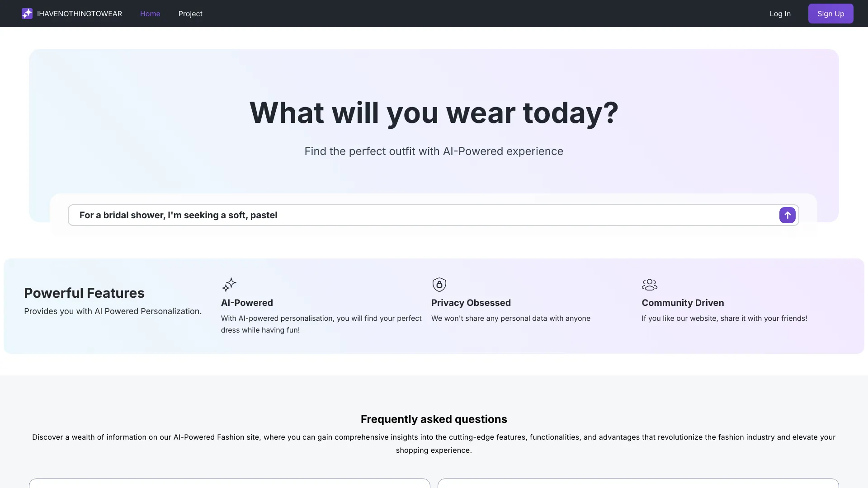Image resolution: width=868 pixels, height=488 pixels.
Task: Click the Log In link
Action: pyautogui.click(x=780, y=14)
